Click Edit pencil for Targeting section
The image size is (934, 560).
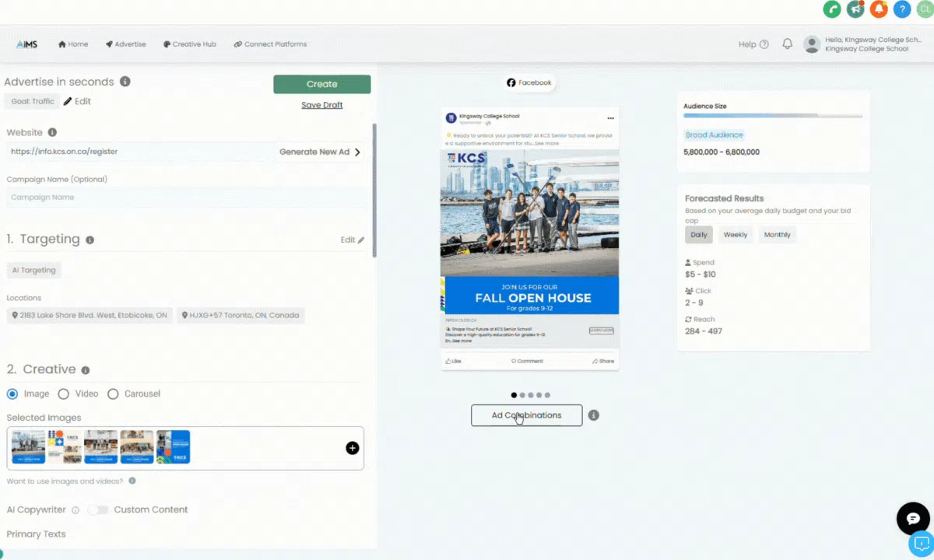click(x=353, y=240)
